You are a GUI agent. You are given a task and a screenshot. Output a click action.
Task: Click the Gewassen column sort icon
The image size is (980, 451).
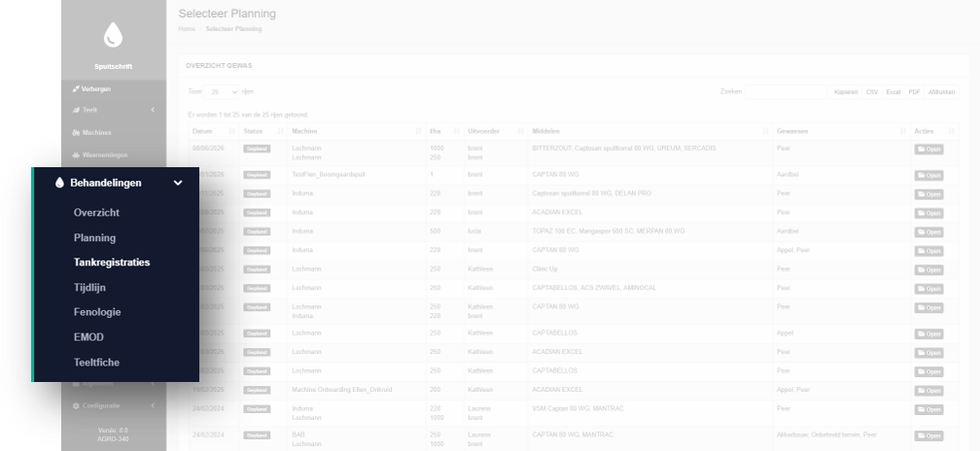click(903, 132)
